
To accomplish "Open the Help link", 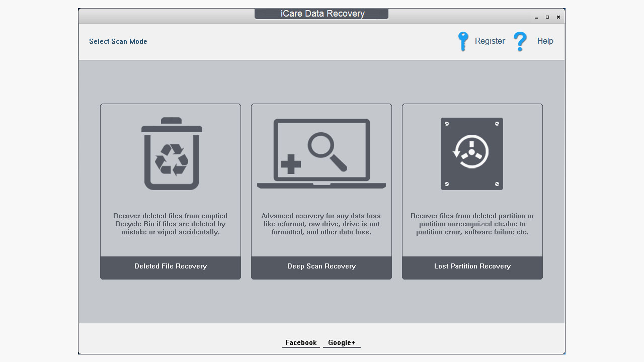I will pos(545,41).
